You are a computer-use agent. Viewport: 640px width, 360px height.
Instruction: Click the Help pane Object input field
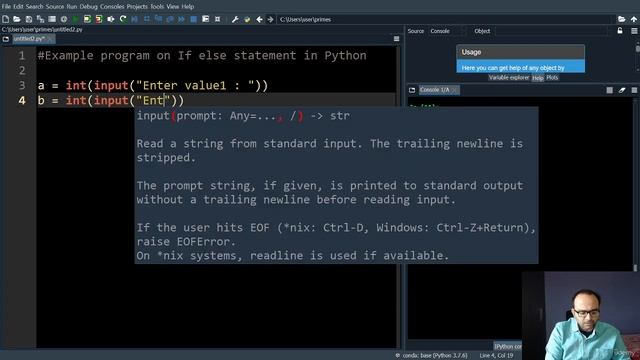click(x=552, y=31)
